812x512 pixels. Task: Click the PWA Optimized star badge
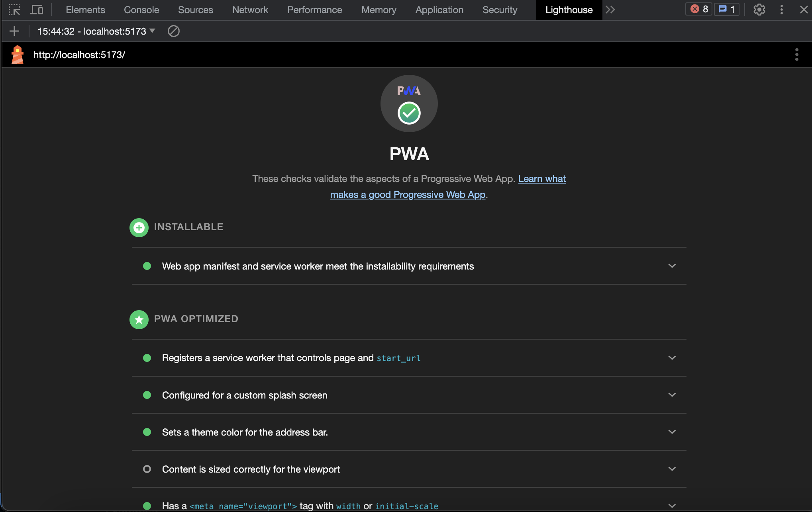point(139,320)
